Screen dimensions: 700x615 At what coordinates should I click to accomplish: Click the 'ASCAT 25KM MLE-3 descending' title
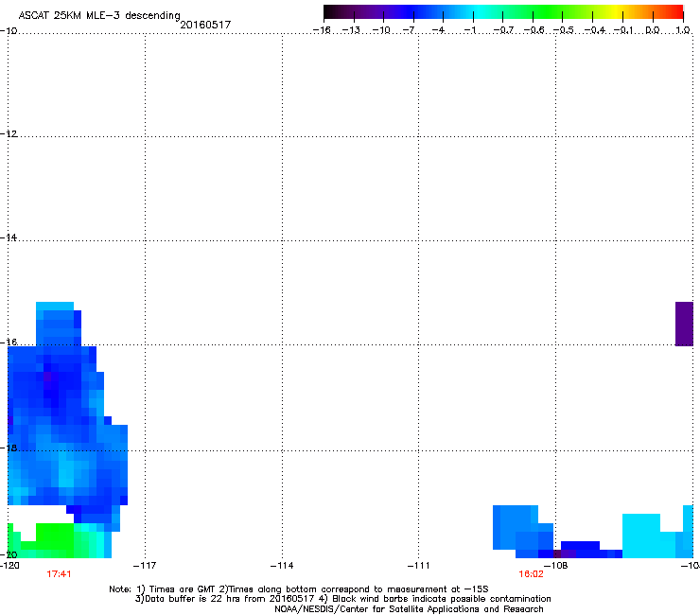pos(99,15)
